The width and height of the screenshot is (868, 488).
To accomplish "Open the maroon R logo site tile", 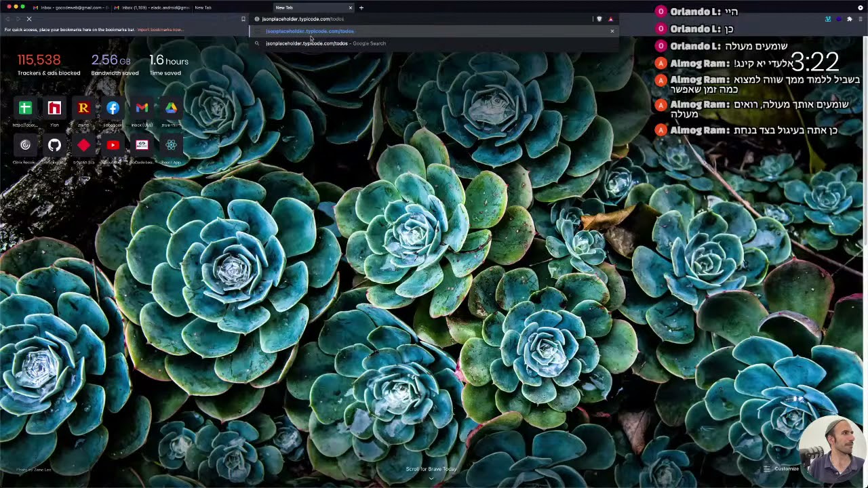I will [83, 108].
